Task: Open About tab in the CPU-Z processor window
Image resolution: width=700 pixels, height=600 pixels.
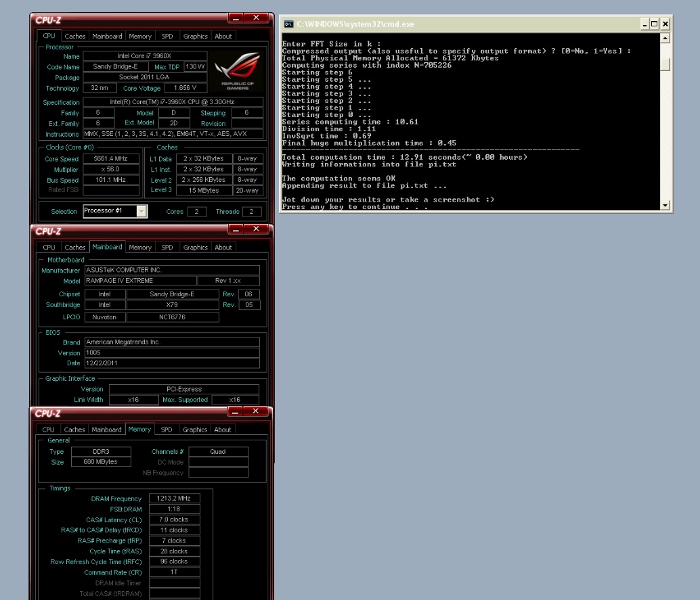Action: point(223,36)
